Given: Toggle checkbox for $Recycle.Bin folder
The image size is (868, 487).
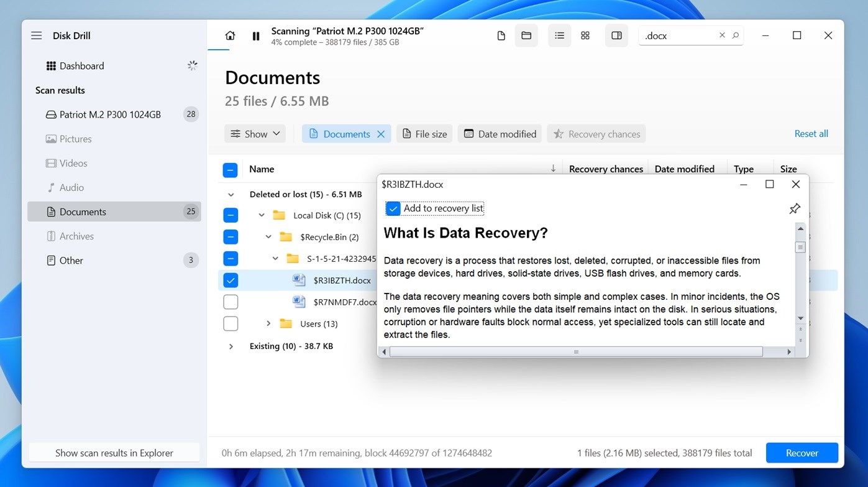Looking at the screenshot, I should [230, 237].
